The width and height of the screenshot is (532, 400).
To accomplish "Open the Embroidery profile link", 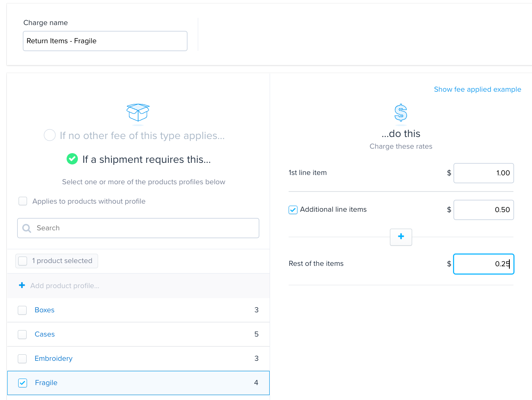I will (54, 358).
